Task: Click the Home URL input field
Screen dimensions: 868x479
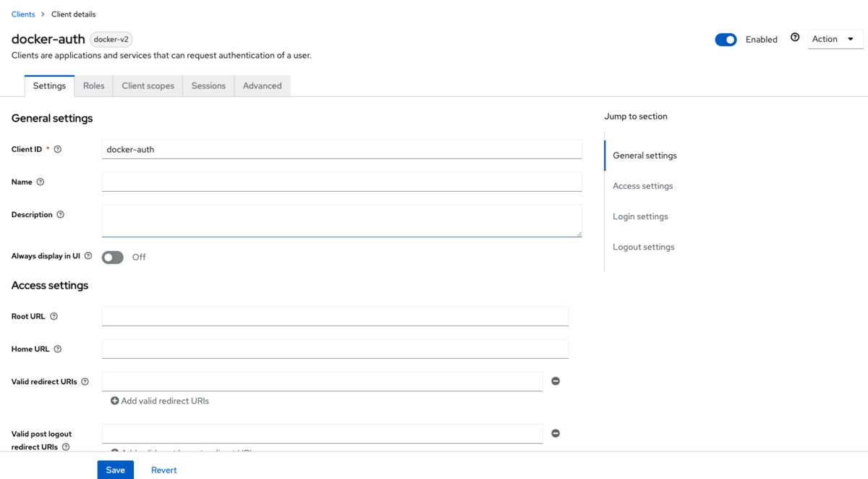Action: [x=334, y=349]
